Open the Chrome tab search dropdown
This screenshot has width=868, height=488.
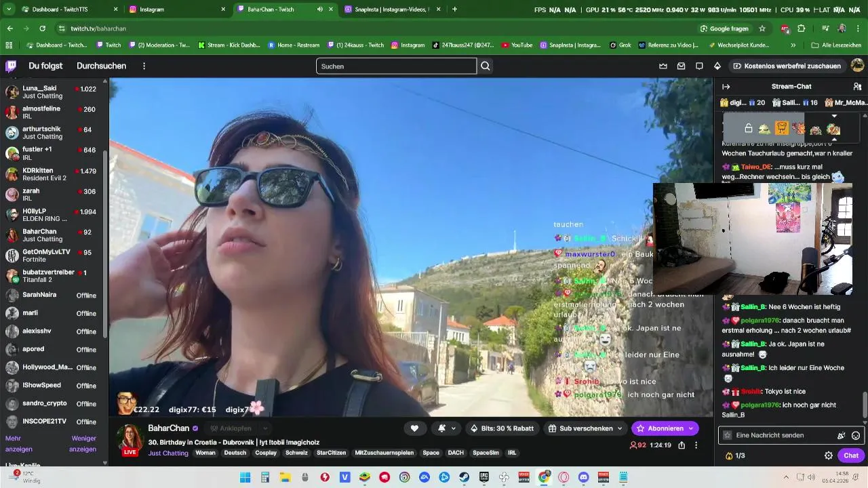click(8, 9)
